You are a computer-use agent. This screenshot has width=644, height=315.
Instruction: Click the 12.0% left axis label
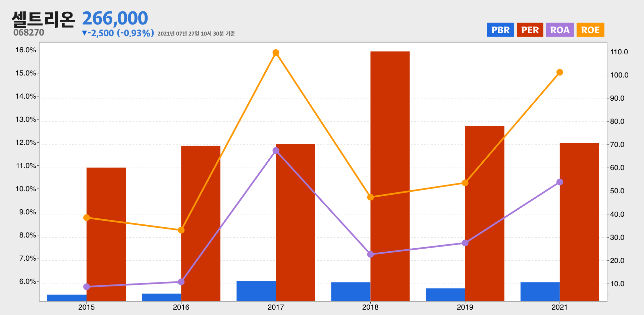pyautogui.click(x=26, y=143)
